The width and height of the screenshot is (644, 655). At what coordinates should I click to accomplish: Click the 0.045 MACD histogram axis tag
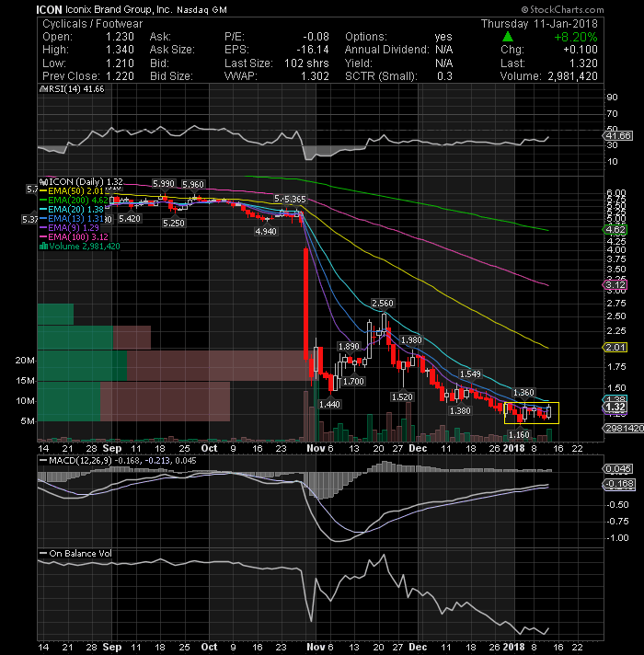click(618, 468)
